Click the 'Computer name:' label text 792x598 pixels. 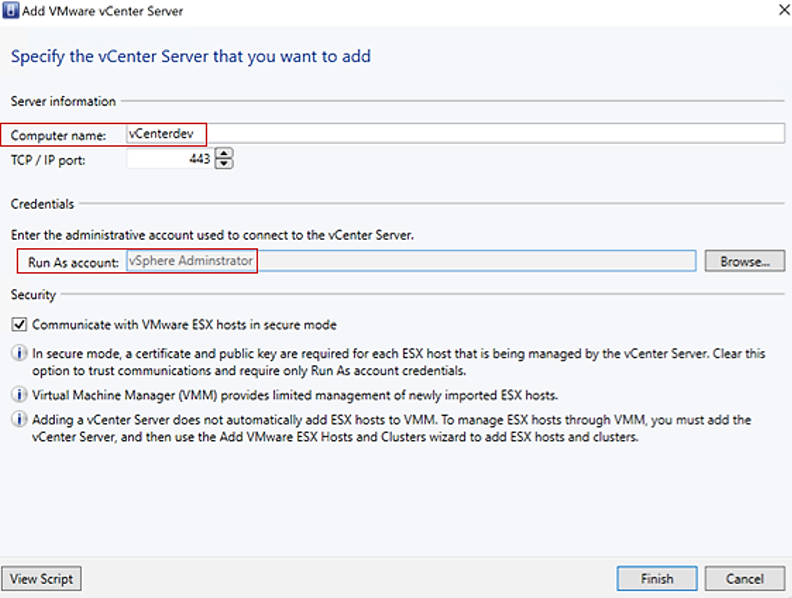pyautogui.click(x=58, y=135)
